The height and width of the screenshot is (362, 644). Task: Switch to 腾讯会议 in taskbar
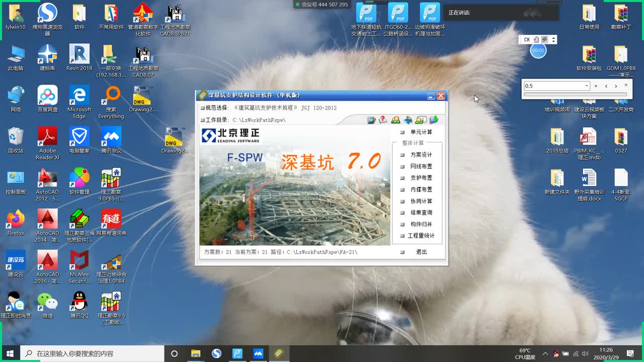(x=258, y=353)
